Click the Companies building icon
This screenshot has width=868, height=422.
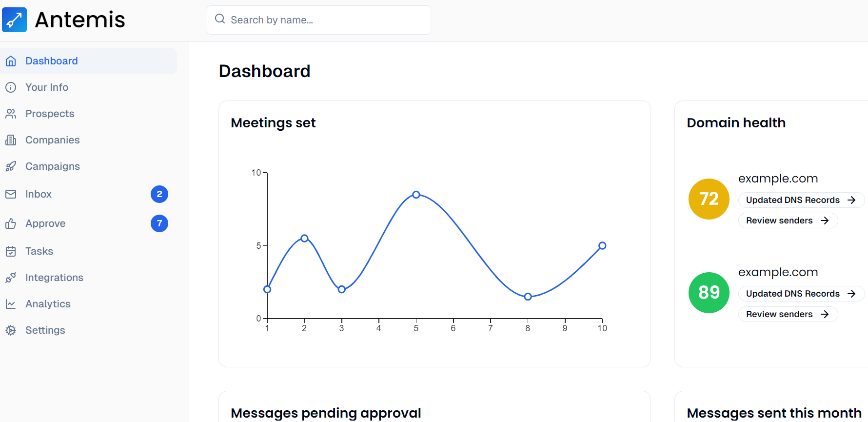click(11, 140)
